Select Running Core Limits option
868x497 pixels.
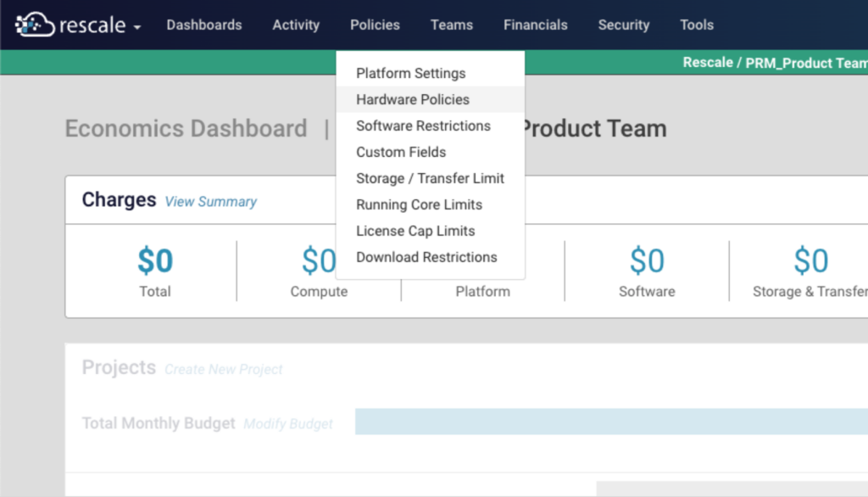tap(419, 204)
